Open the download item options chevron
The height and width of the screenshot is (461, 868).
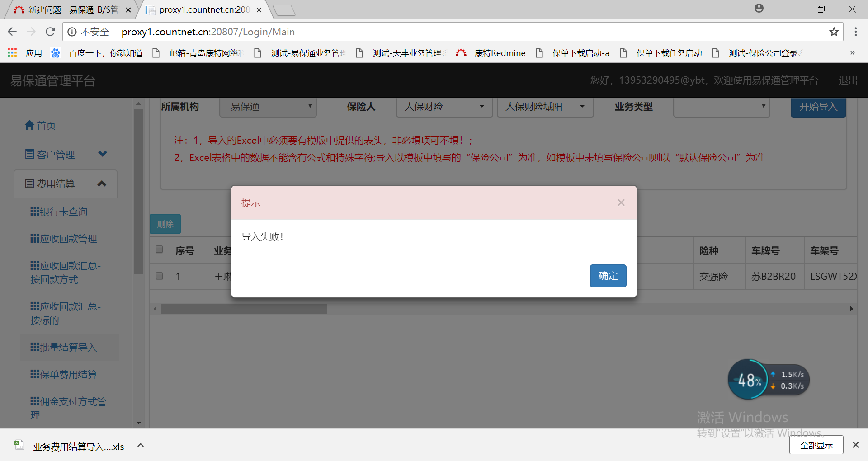click(141, 446)
